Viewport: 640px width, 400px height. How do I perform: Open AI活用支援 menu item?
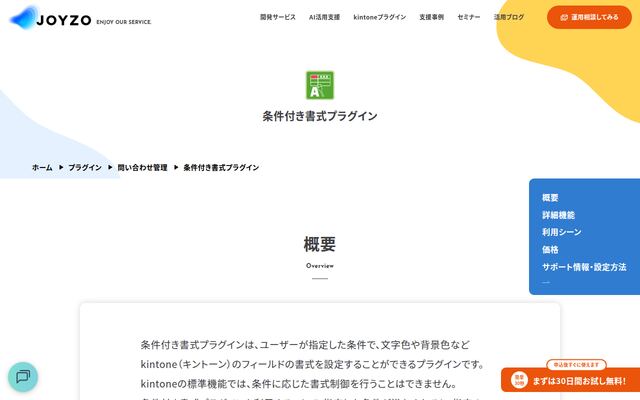click(324, 17)
